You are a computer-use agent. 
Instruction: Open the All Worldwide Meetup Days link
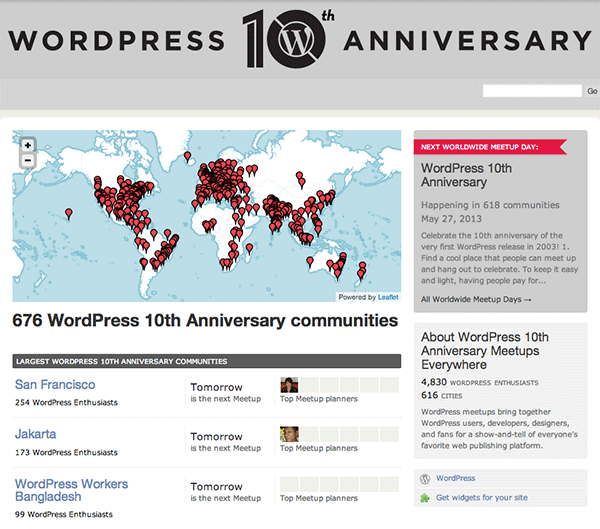[476, 299]
